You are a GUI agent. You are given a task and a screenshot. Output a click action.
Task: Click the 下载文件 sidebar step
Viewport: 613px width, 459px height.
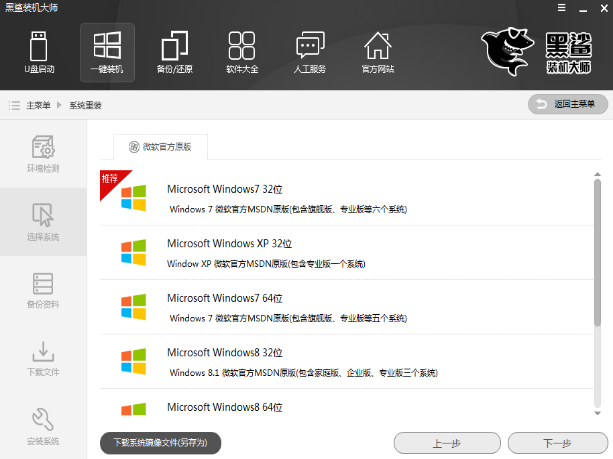coord(43,357)
